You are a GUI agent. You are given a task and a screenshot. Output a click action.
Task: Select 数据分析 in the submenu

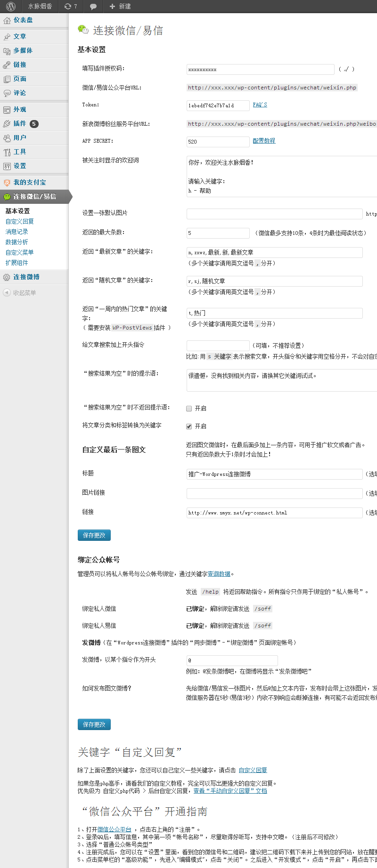tap(17, 242)
